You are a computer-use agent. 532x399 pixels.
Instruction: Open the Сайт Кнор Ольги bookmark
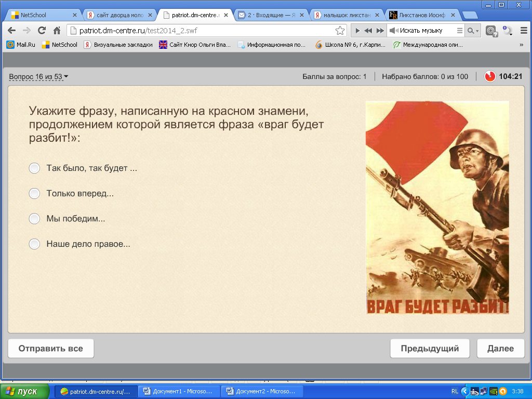(x=195, y=45)
